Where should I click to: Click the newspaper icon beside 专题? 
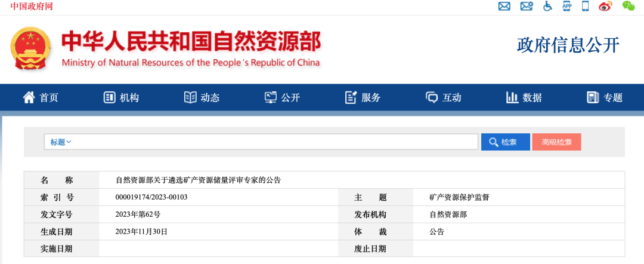point(593,97)
